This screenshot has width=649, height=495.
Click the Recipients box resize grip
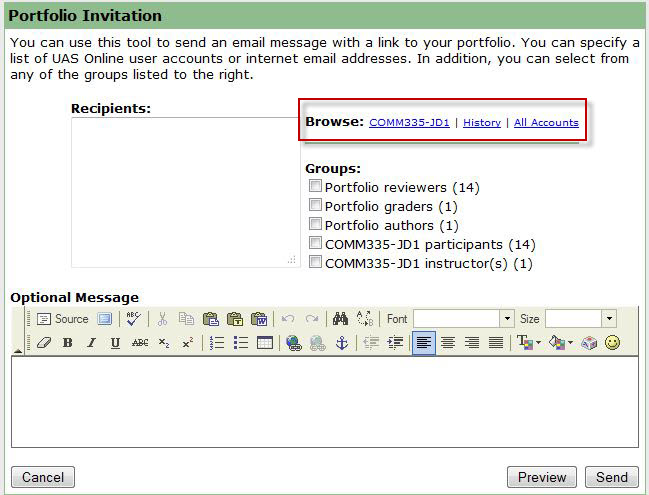click(x=292, y=260)
